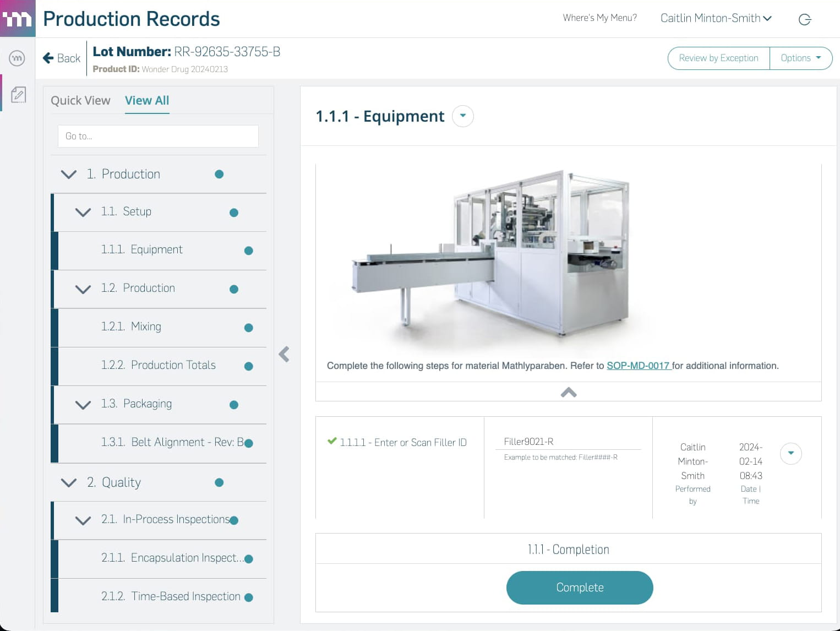
Task: Collapse the navigation panel with left chevron
Action: pyautogui.click(x=284, y=354)
